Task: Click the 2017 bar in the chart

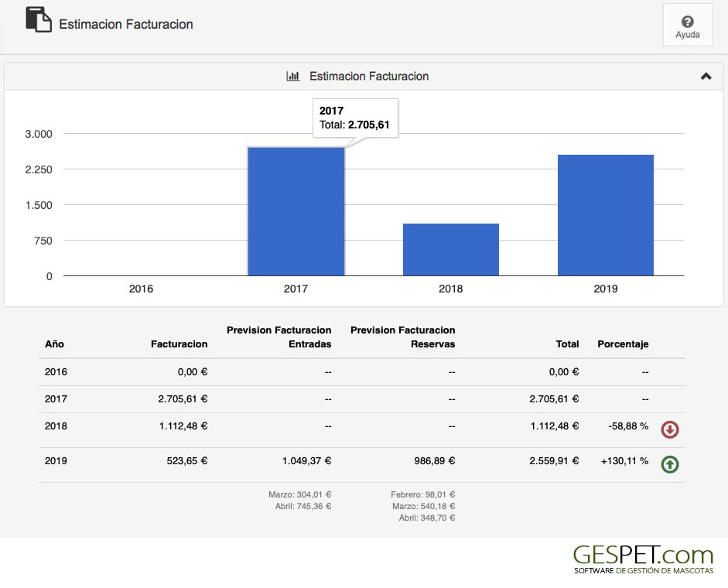Action: [x=296, y=212]
